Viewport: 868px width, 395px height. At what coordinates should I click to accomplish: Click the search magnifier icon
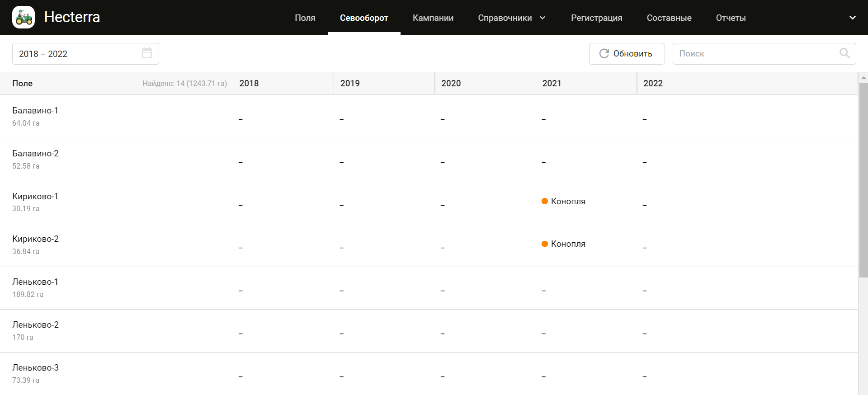(844, 53)
